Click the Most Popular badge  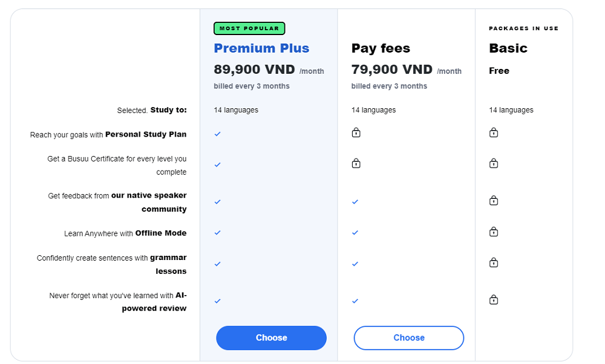249,28
